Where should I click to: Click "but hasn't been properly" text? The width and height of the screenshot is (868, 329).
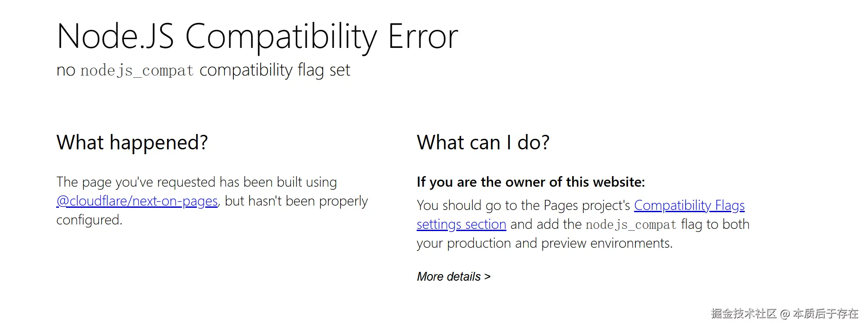[296, 201]
